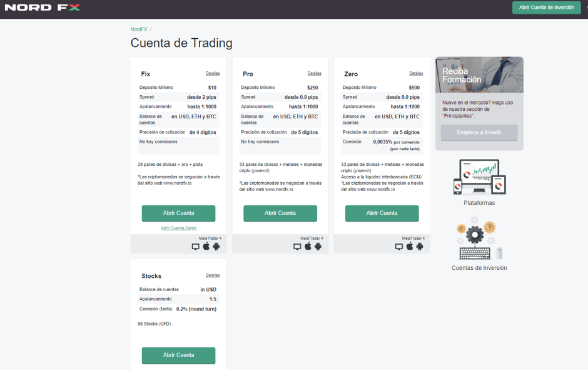Click the desktop monitor icon in the Zero card

(x=398, y=246)
